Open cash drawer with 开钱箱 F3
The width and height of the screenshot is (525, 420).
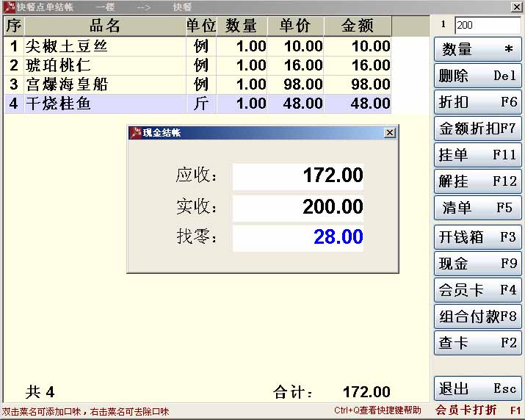point(477,237)
